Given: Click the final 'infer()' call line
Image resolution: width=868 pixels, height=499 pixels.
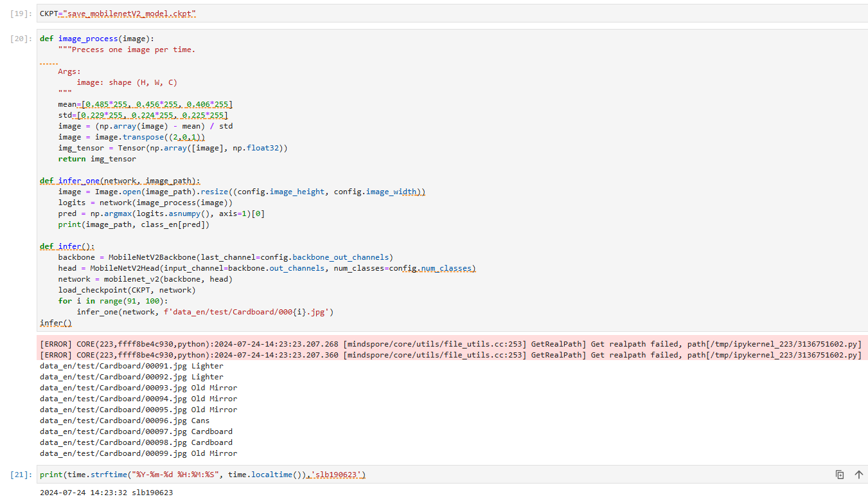Looking at the screenshot, I should pos(56,323).
